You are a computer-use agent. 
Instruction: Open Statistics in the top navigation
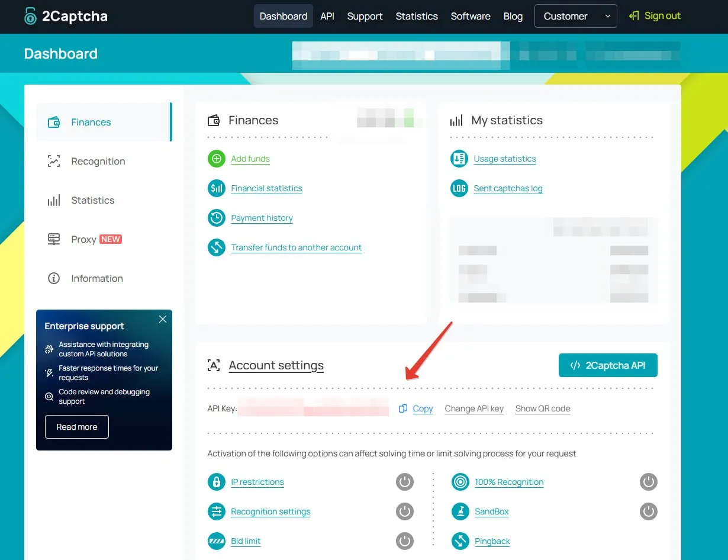coord(417,16)
